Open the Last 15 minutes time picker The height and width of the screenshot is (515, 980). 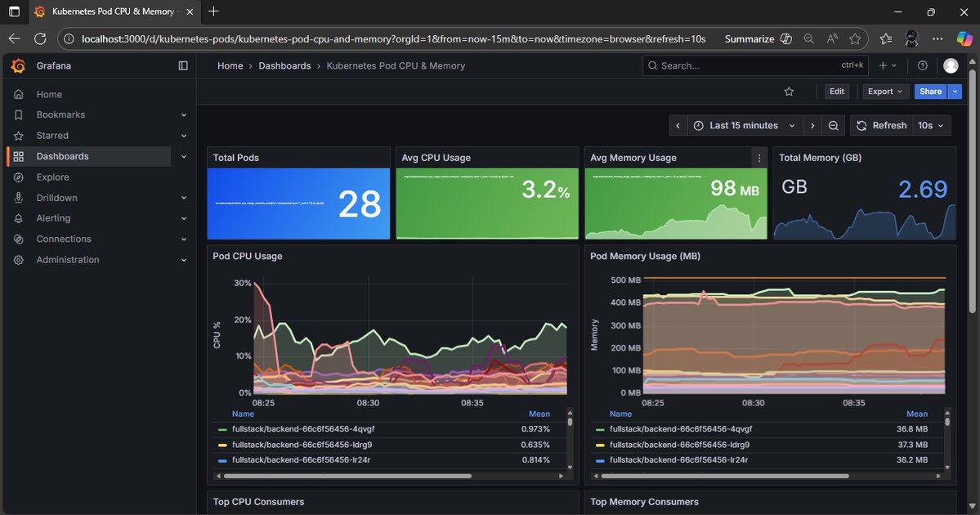coord(745,126)
